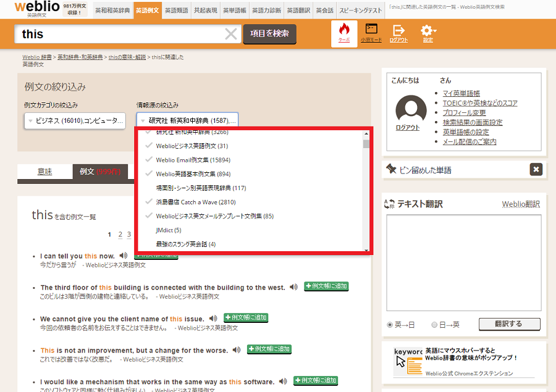Select 英語例文 tab
Screen dimensions: 556x392
(147, 10)
